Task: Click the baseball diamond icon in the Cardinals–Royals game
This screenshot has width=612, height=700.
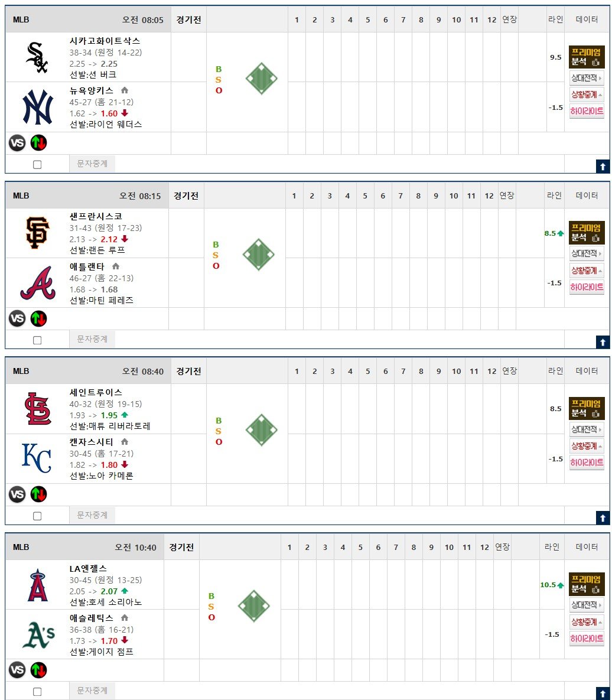Action: click(x=262, y=430)
